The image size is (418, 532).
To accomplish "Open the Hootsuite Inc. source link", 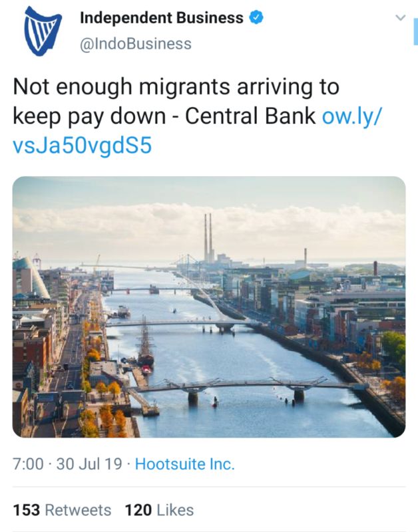I will point(185,464).
